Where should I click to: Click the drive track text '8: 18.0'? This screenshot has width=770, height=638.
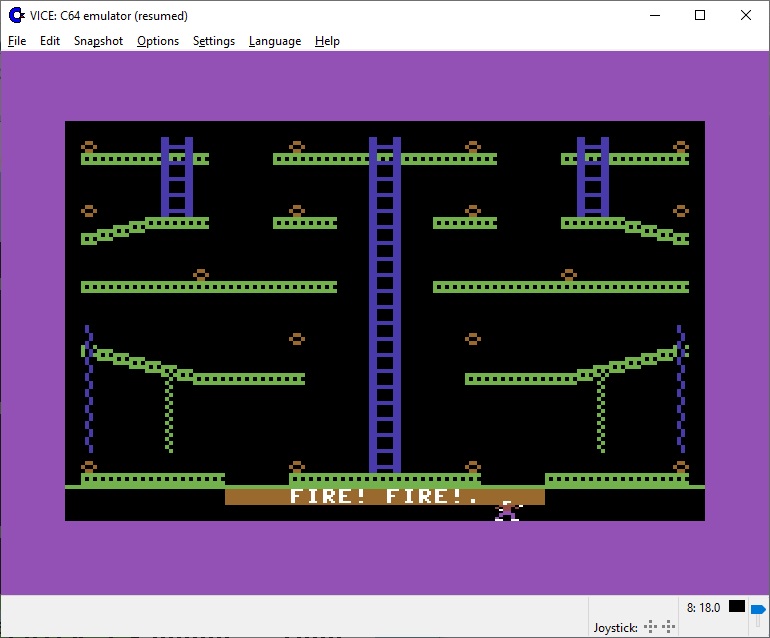[x=703, y=608]
